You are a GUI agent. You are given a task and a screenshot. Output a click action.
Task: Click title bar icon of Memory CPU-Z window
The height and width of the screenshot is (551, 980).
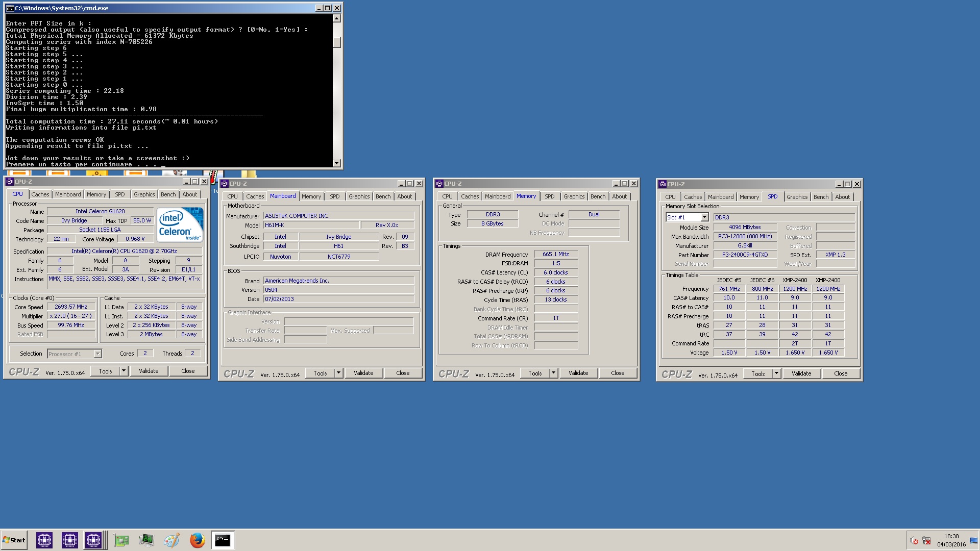[x=439, y=184]
